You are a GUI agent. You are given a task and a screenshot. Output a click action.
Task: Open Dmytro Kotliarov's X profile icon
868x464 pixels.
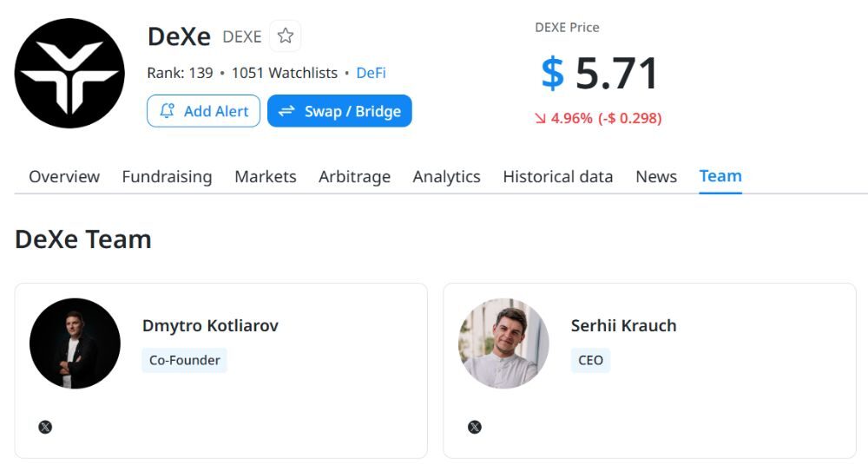(x=45, y=427)
